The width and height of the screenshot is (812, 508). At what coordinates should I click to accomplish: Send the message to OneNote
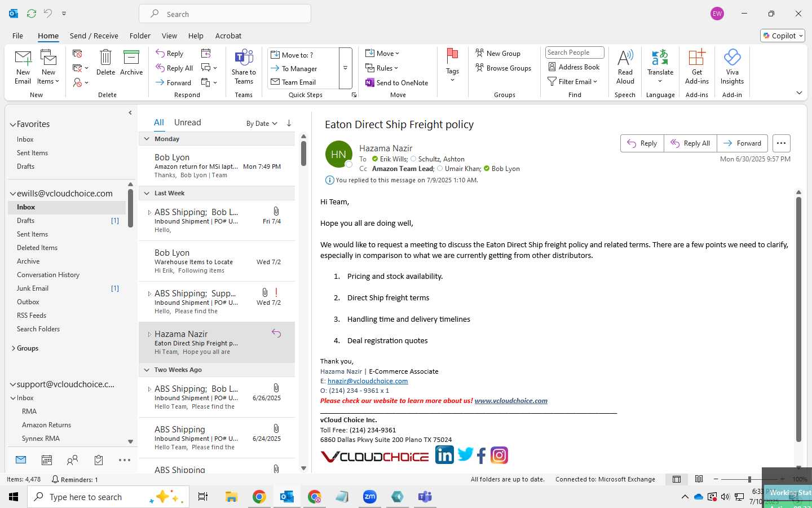397,83
